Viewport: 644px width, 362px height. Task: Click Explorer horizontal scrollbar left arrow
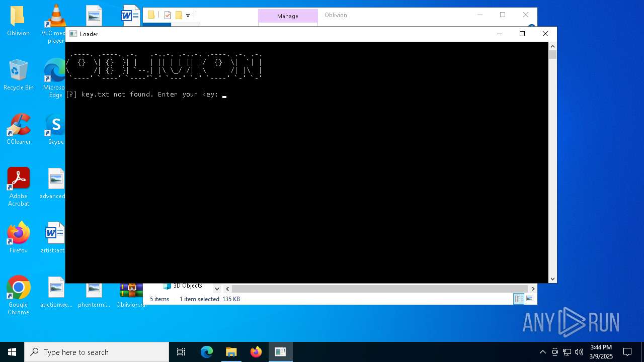[x=227, y=289]
